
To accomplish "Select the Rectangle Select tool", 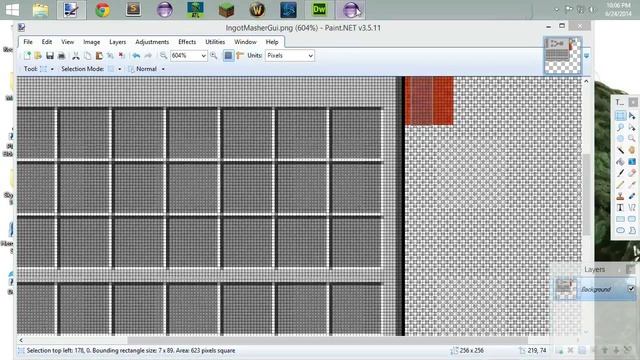I will (x=620, y=116).
